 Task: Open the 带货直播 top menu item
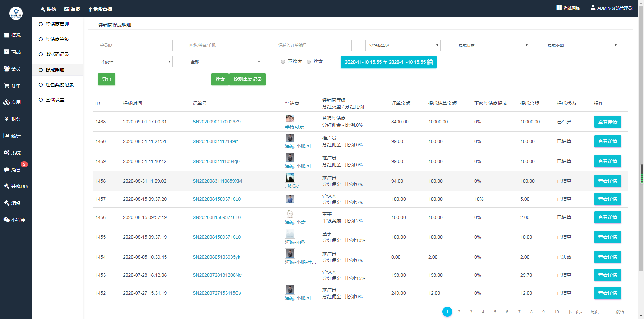pos(100,9)
